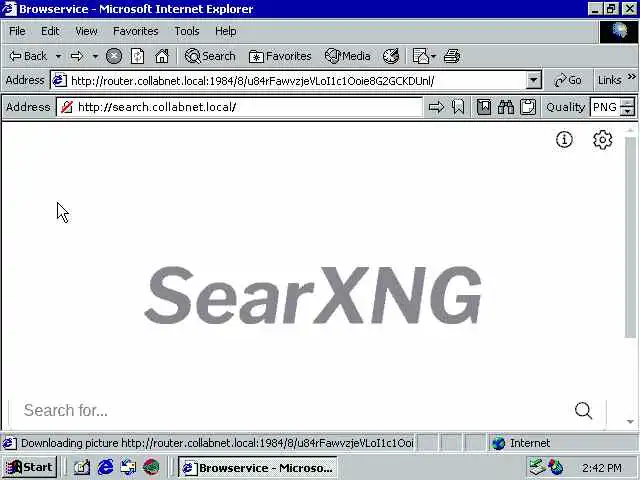Click the fourth Quick Launch globe icon

point(151,467)
